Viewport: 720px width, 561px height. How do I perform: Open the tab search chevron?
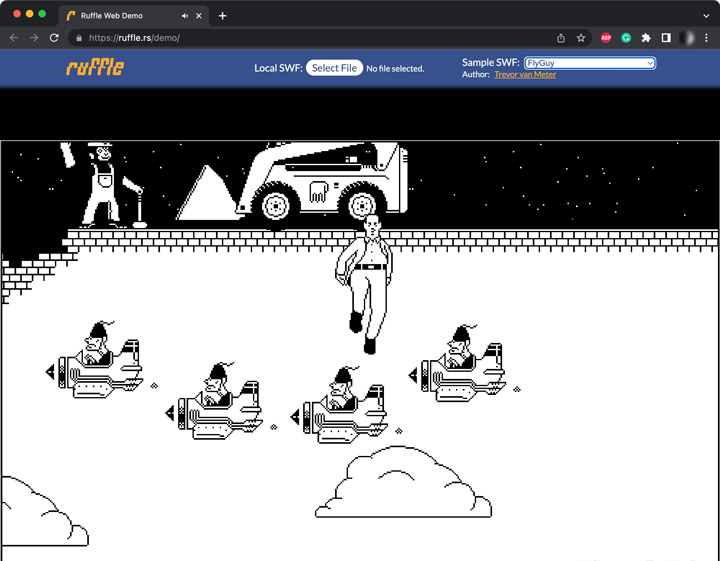click(x=706, y=16)
